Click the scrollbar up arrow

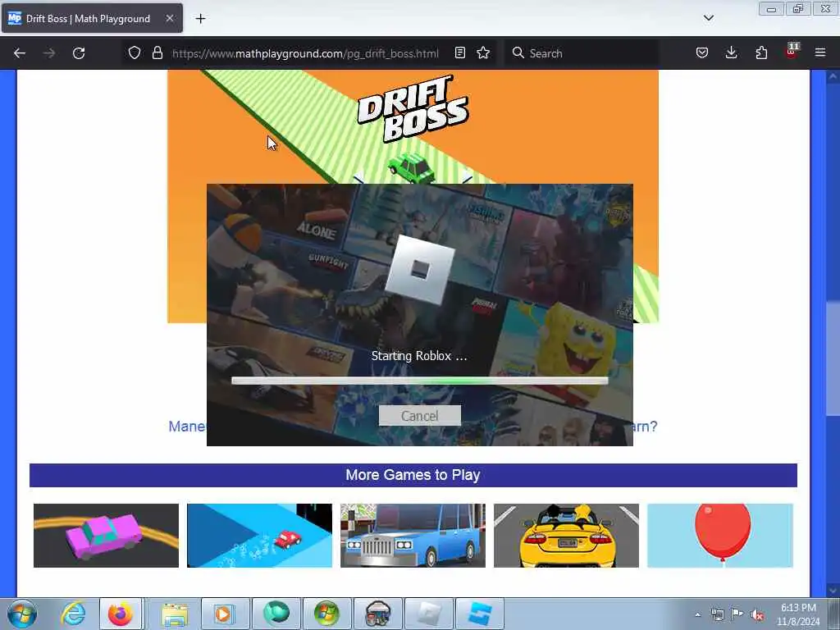point(833,76)
